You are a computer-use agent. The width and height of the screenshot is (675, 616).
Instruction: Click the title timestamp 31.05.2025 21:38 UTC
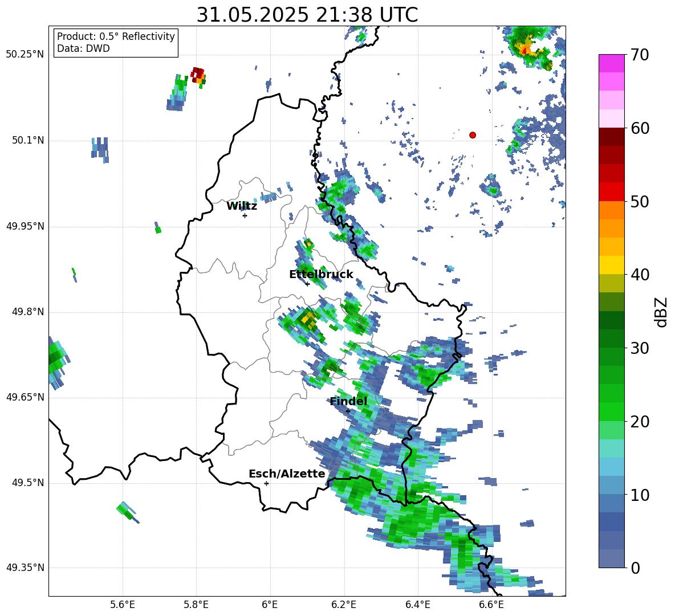[x=307, y=15]
